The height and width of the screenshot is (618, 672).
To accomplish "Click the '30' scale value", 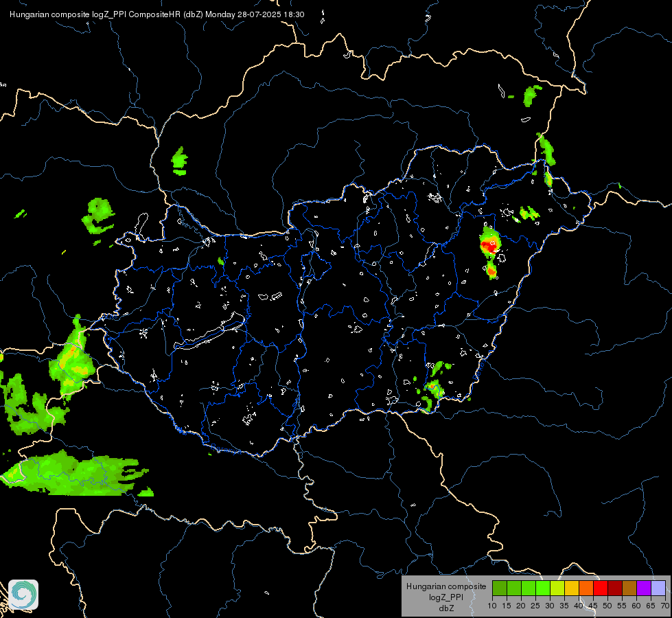I will [550, 606].
